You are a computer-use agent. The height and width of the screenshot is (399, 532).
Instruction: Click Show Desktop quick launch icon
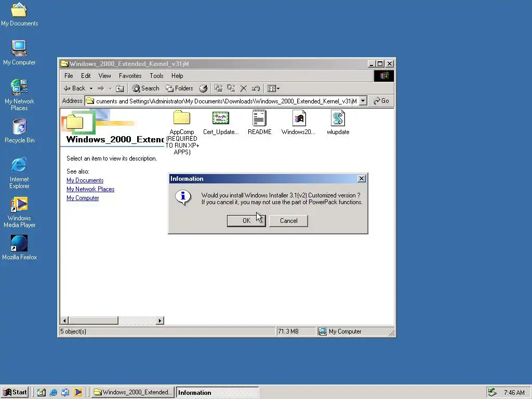pos(42,392)
